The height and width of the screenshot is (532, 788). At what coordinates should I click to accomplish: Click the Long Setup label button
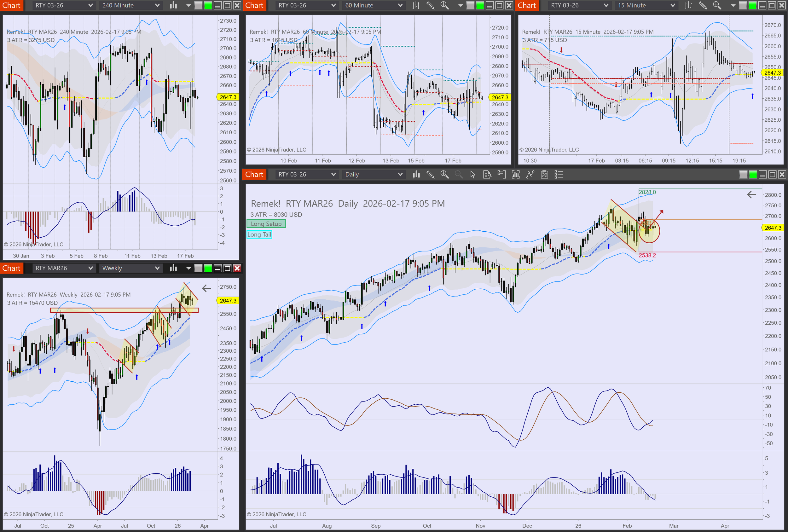click(266, 224)
